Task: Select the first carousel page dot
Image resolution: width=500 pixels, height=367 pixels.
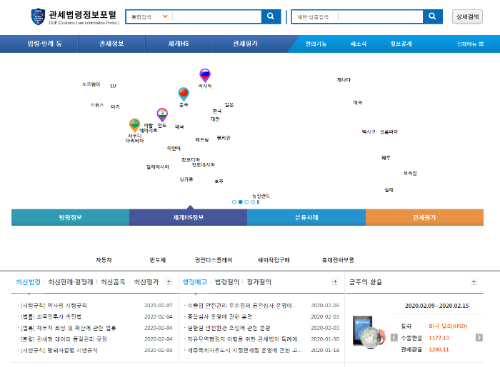Action: (x=234, y=202)
